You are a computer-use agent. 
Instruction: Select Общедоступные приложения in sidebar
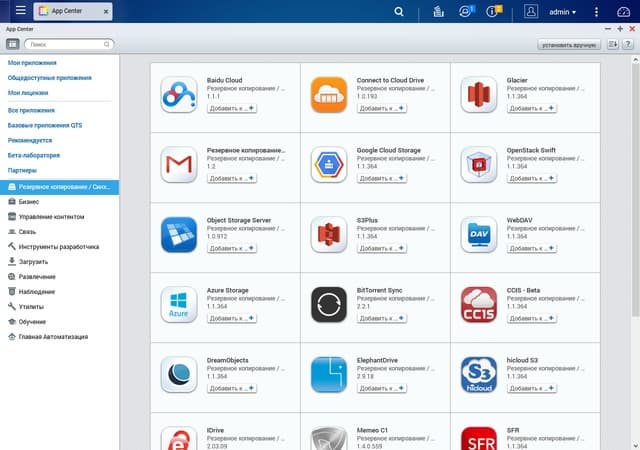pos(49,78)
